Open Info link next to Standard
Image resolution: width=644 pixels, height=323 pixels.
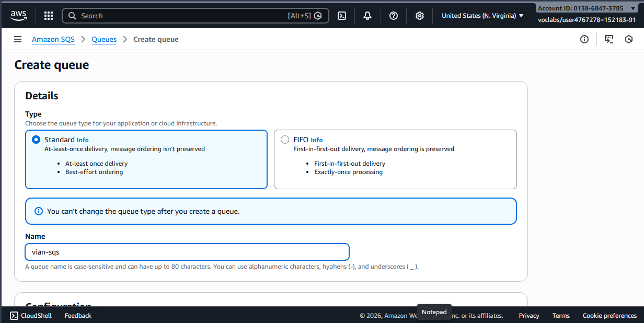coord(83,140)
